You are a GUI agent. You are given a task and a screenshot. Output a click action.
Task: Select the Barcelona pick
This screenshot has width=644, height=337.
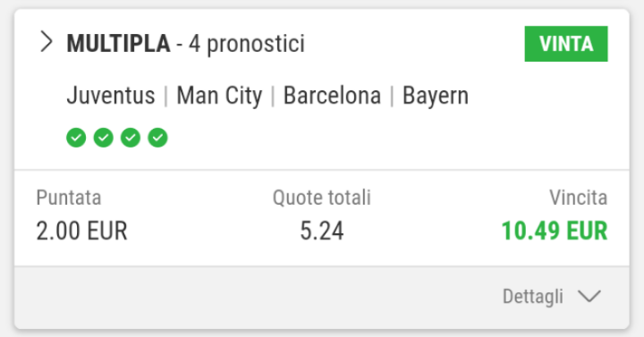(x=332, y=96)
